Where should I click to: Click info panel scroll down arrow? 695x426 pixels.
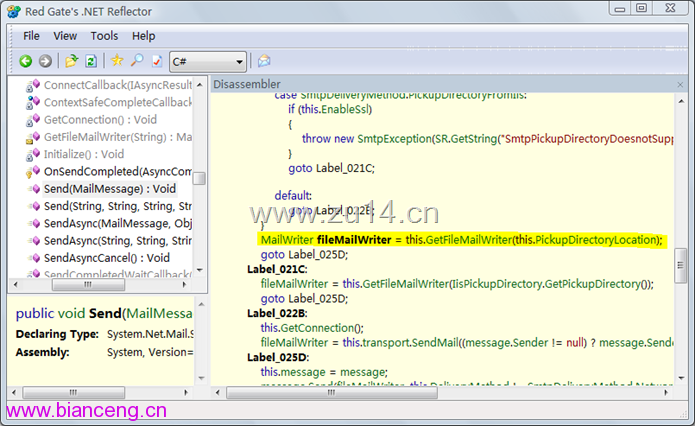pos(201,378)
